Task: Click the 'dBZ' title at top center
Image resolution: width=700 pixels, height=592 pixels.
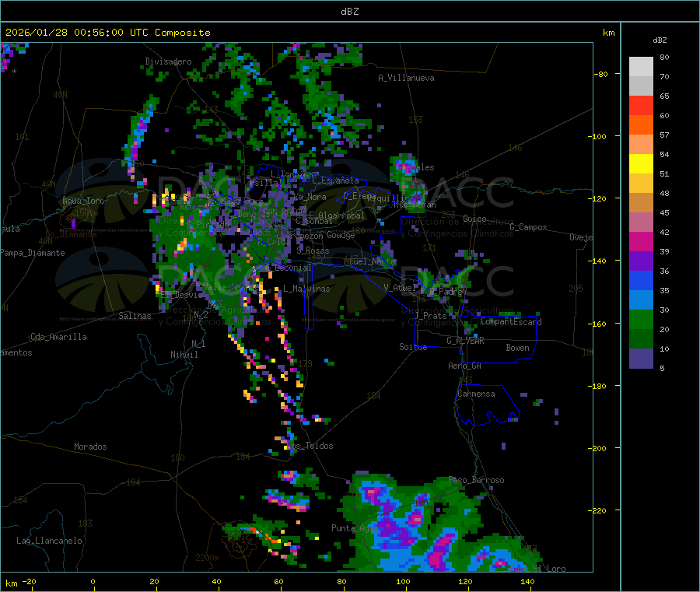Action: (349, 12)
